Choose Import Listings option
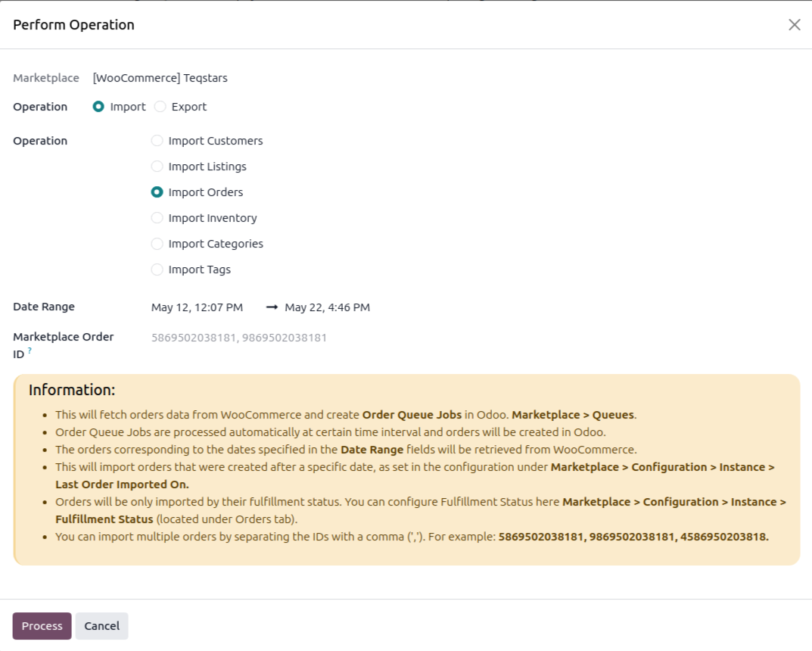This screenshot has height=651, width=812. [157, 167]
